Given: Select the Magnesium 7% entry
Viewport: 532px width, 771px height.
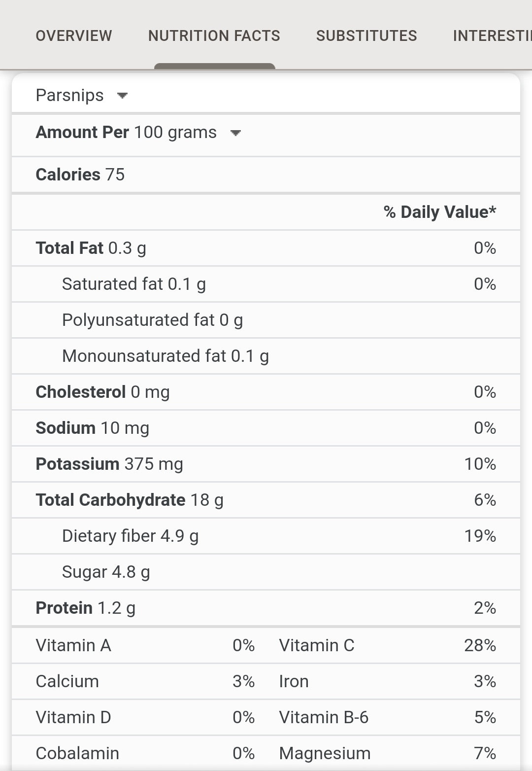Looking at the screenshot, I should point(387,753).
